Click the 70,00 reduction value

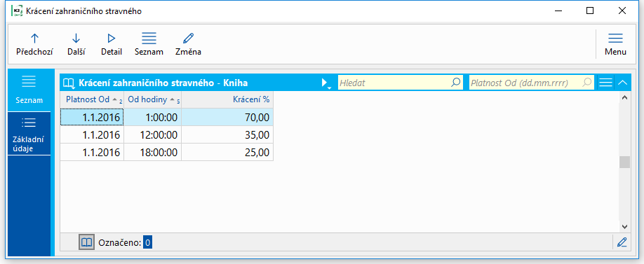pyautogui.click(x=227, y=118)
